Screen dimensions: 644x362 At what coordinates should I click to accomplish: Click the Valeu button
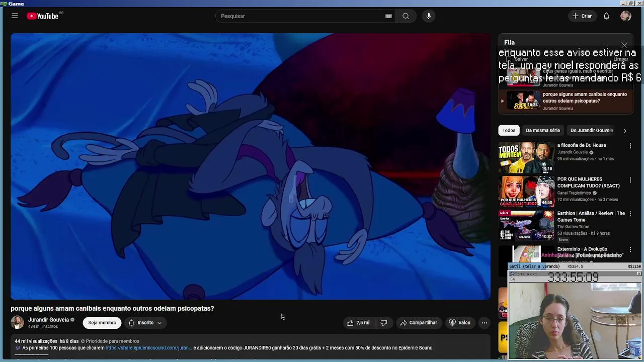pos(459,323)
